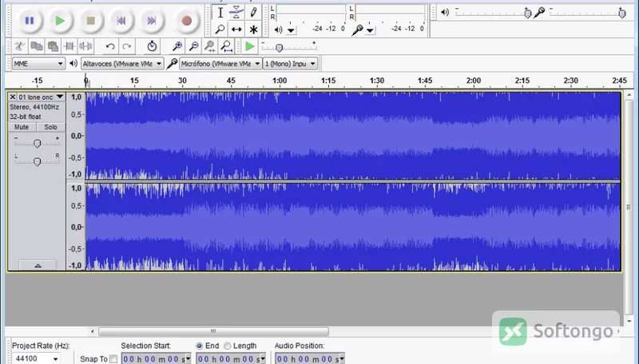This screenshot has height=364, width=639.
Task: Click the Silence audio icon
Action: coord(85,46)
